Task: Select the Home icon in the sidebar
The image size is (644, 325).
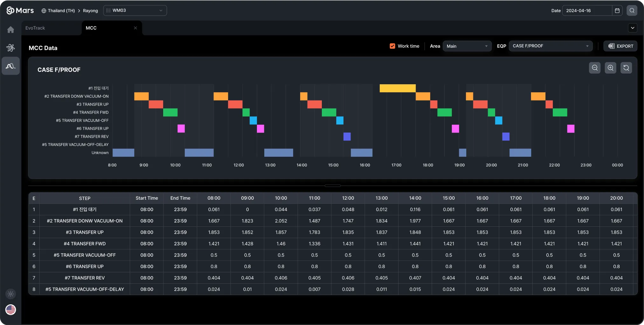Action: coord(10,29)
